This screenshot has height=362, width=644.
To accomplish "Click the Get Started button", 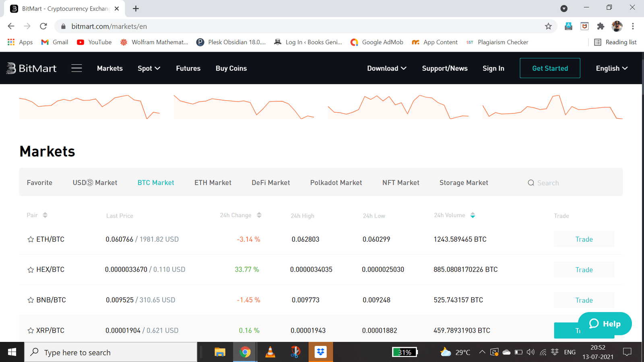I will tap(550, 68).
